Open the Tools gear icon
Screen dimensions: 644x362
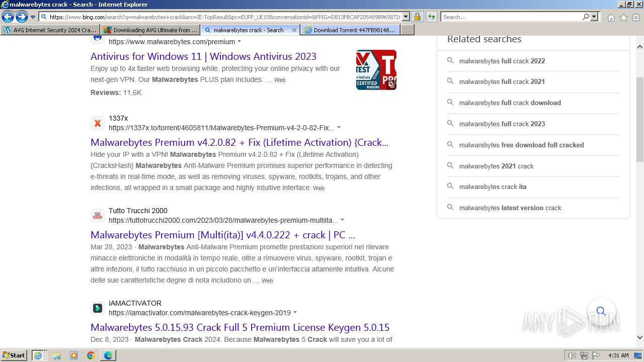(x=636, y=18)
